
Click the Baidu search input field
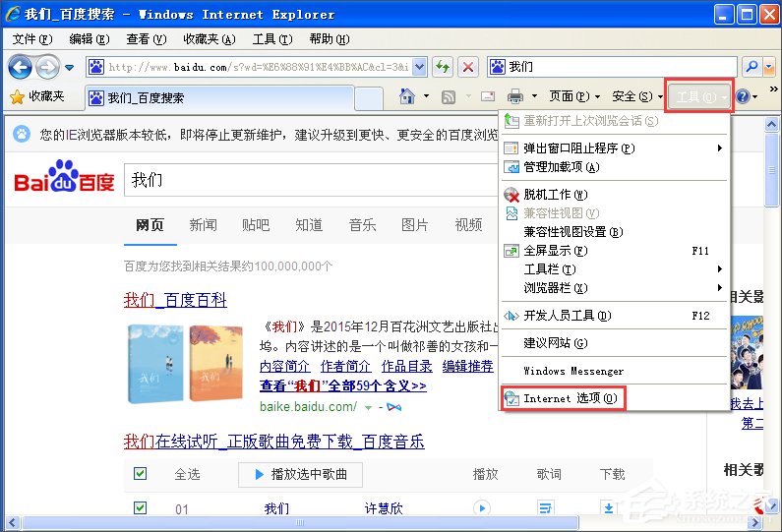311,180
